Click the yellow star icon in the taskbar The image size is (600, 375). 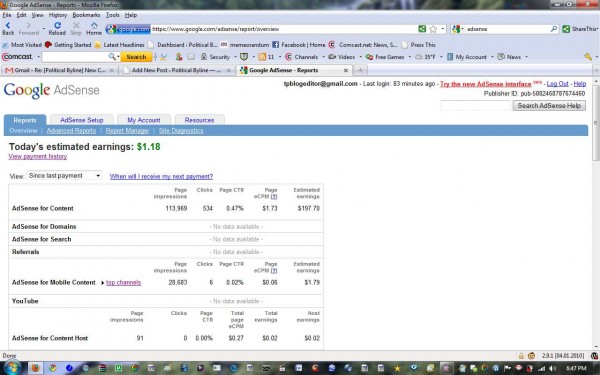[x=398, y=368]
